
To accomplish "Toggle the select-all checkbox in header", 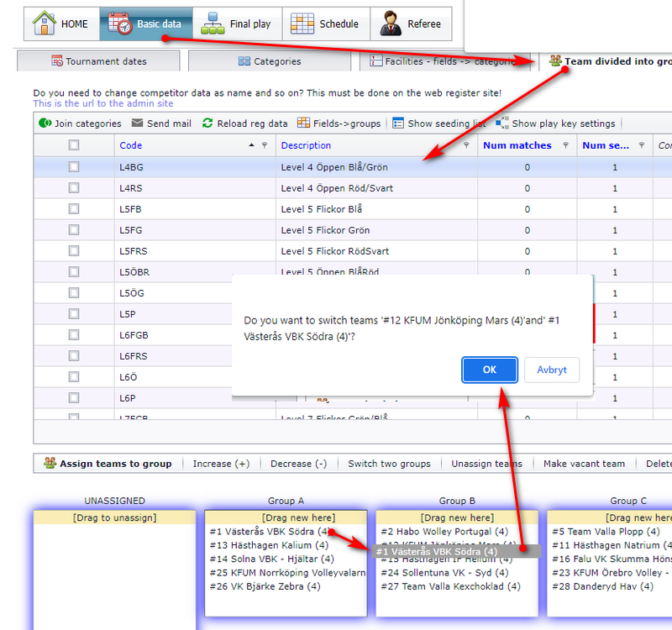I will (74, 145).
